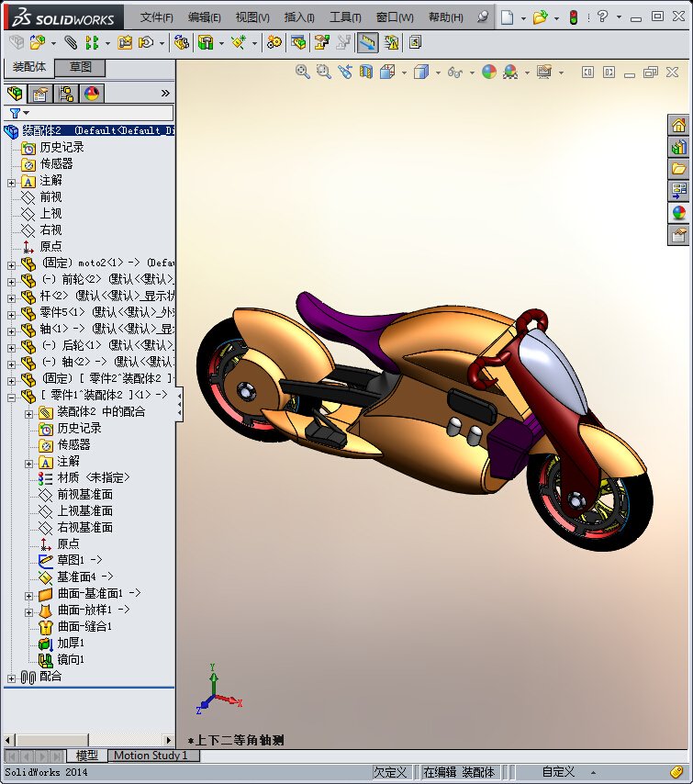Expand the 配合 mates folder
Screen dimensions: 693x784
[x=11, y=678]
